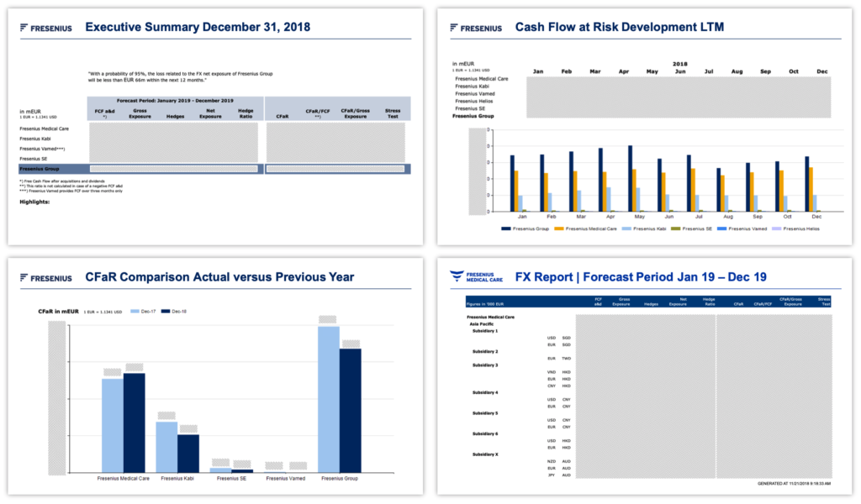Open the Cash Flow at Risk Development LTM title
Image resolution: width=861 pixels, height=504 pixels.
click(619, 27)
